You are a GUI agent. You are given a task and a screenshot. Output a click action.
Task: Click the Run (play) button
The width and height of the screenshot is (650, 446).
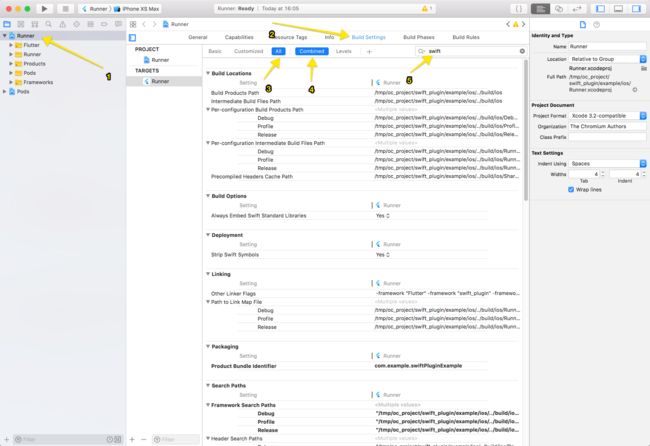44,8
